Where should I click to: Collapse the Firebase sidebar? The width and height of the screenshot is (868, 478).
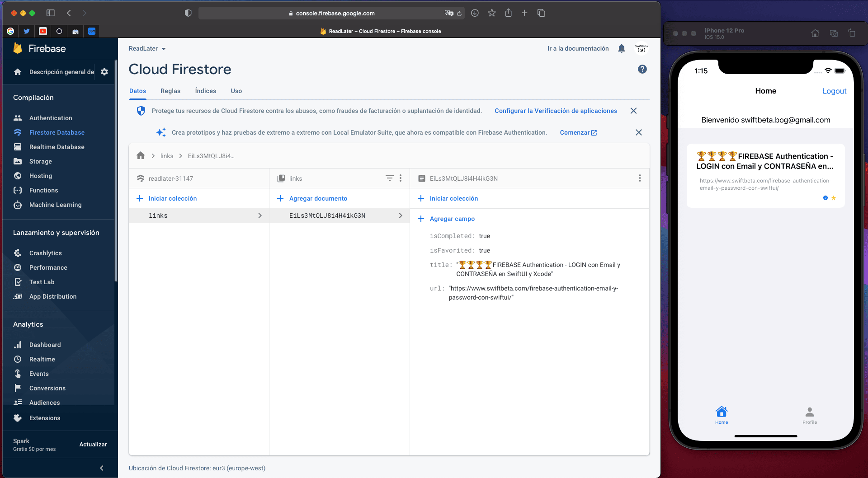tap(102, 468)
